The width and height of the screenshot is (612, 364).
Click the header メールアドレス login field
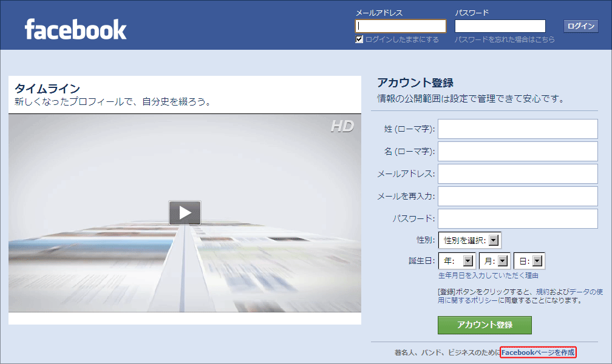click(x=401, y=26)
